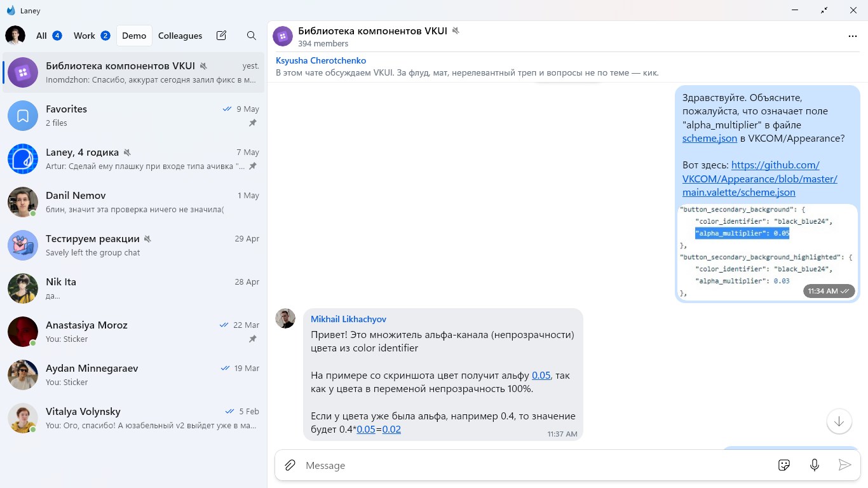The height and width of the screenshot is (488, 868).
Task: Click the pin icon on Anastasiya Moroz chat
Action: [x=252, y=339]
